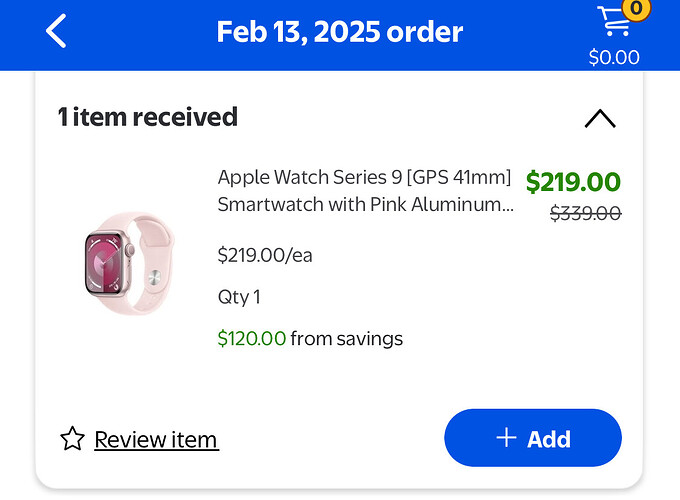The height and width of the screenshot is (500, 680).
Task: Add the Apple Watch to cart
Action: point(533,438)
